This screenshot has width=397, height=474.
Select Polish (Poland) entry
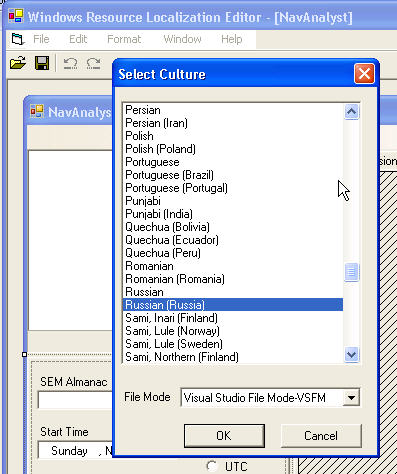(x=233, y=149)
